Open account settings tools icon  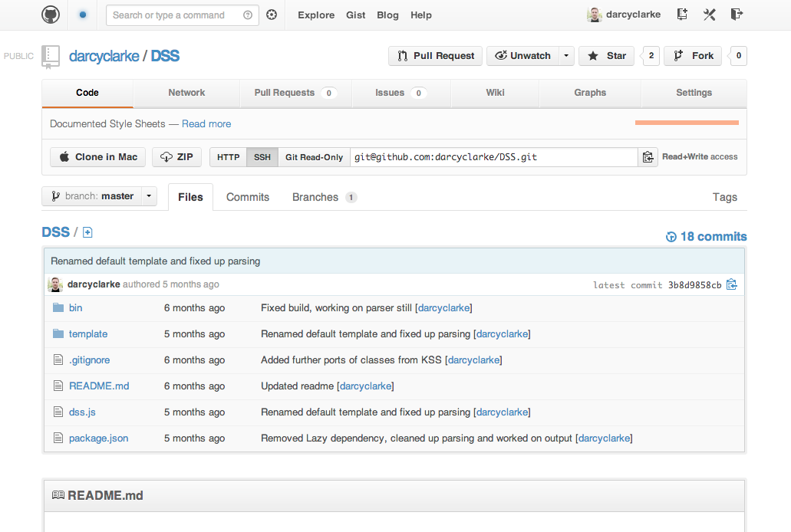(x=710, y=15)
